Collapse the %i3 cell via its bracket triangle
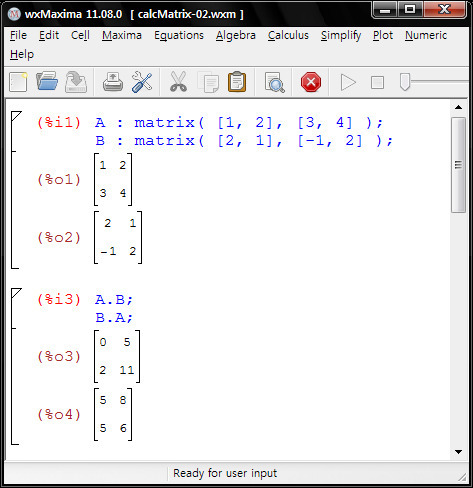 [x=16, y=292]
